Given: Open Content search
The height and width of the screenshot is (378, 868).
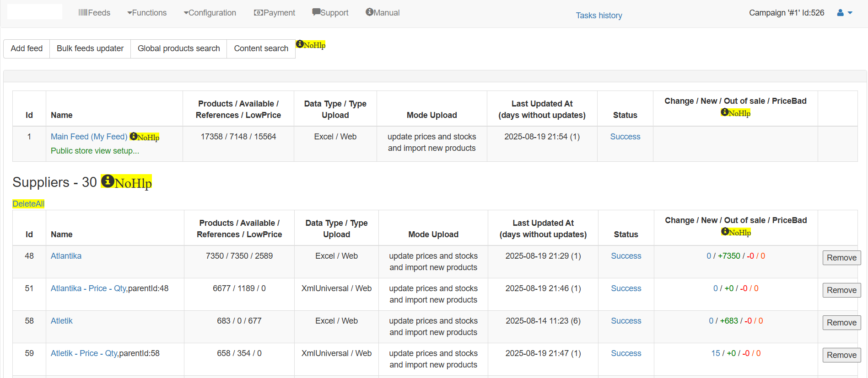Looking at the screenshot, I should tap(261, 48).
